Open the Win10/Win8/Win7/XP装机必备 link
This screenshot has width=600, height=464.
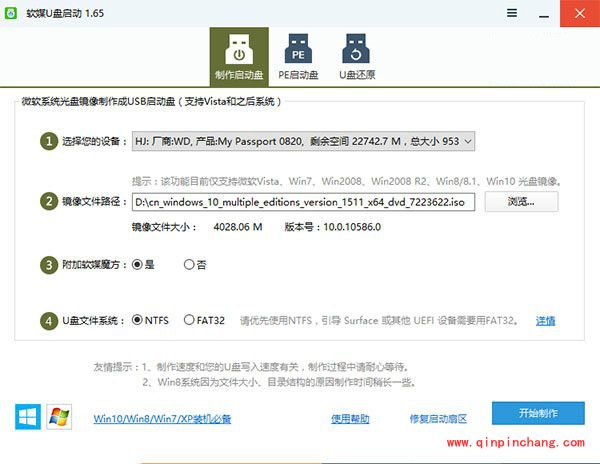(162, 419)
